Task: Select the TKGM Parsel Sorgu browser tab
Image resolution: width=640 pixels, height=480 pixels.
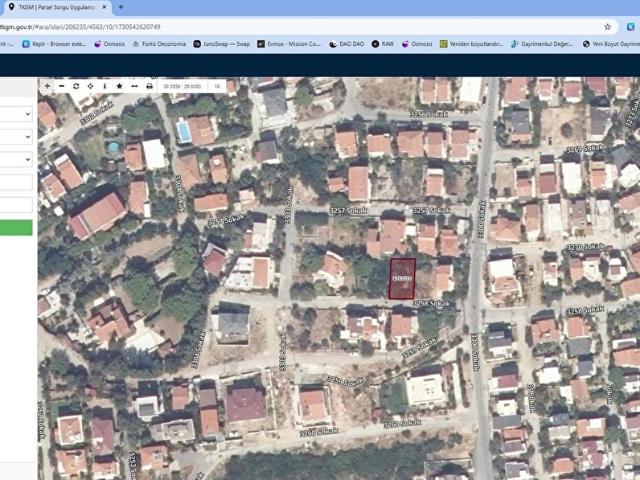Action: (52, 7)
